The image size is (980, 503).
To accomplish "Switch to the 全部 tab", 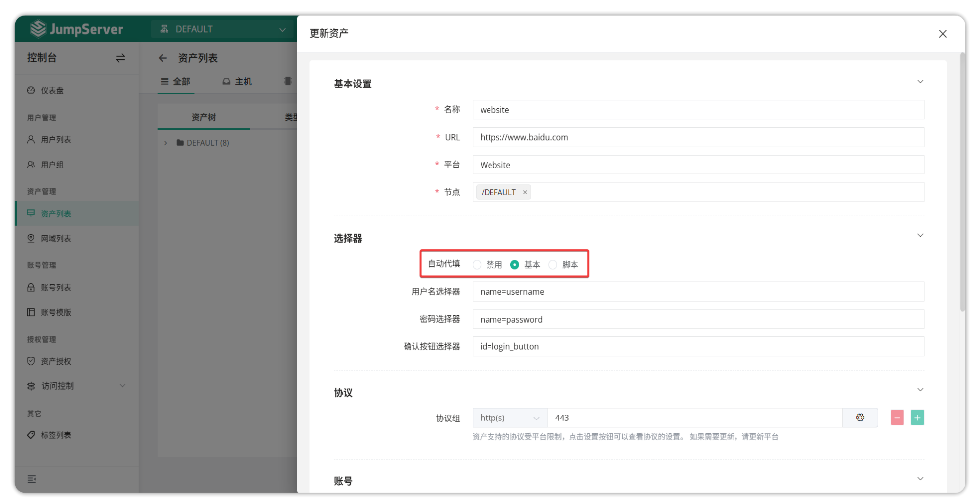I will (x=175, y=82).
